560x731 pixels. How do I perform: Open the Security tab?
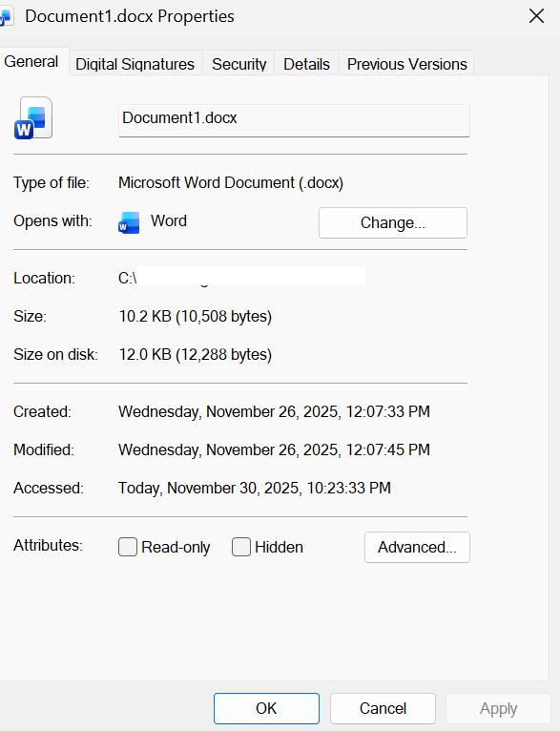(239, 64)
